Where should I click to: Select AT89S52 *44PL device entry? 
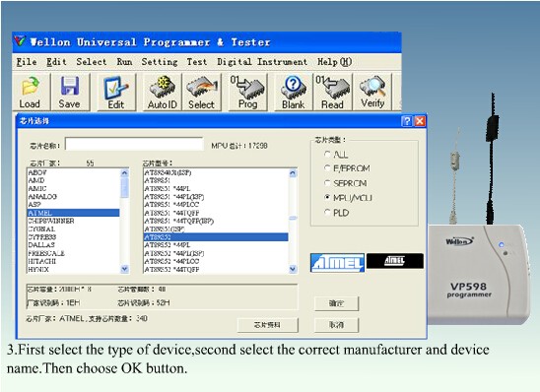pos(216,245)
